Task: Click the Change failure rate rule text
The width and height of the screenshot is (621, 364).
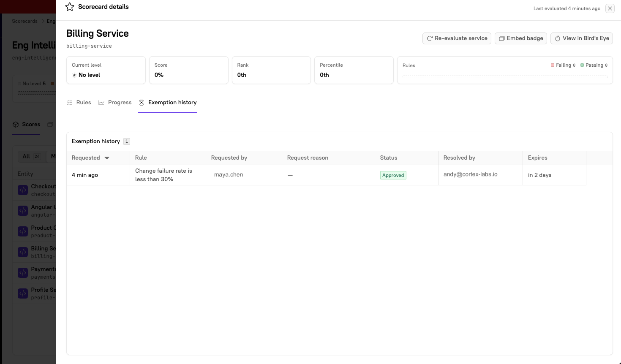Action: point(163,175)
